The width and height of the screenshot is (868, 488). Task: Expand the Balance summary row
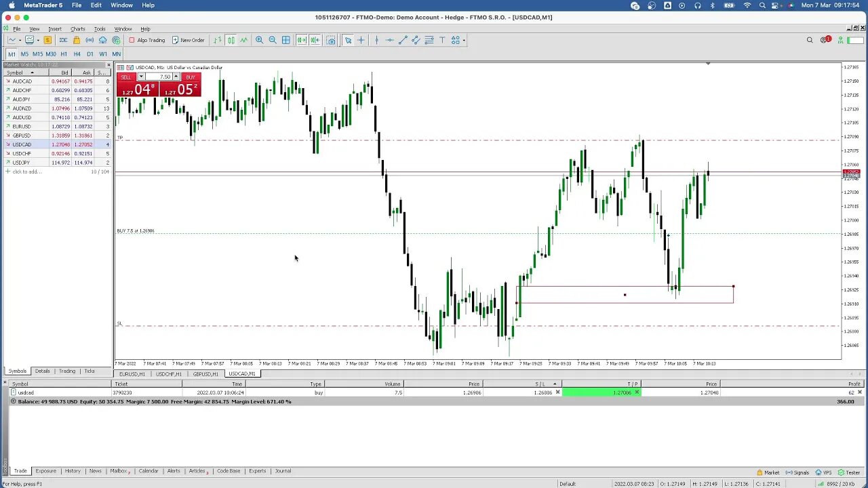[x=14, y=401]
